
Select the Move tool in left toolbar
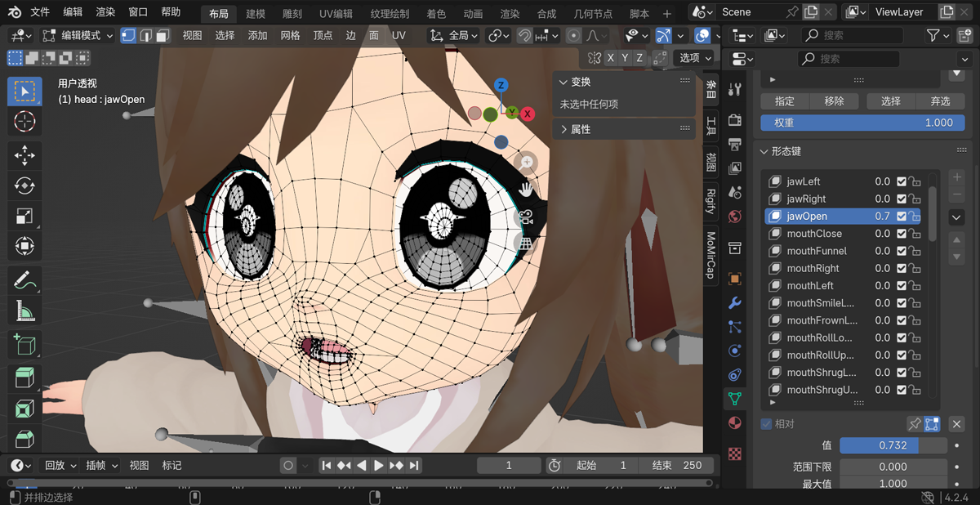pyautogui.click(x=24, y=155)
